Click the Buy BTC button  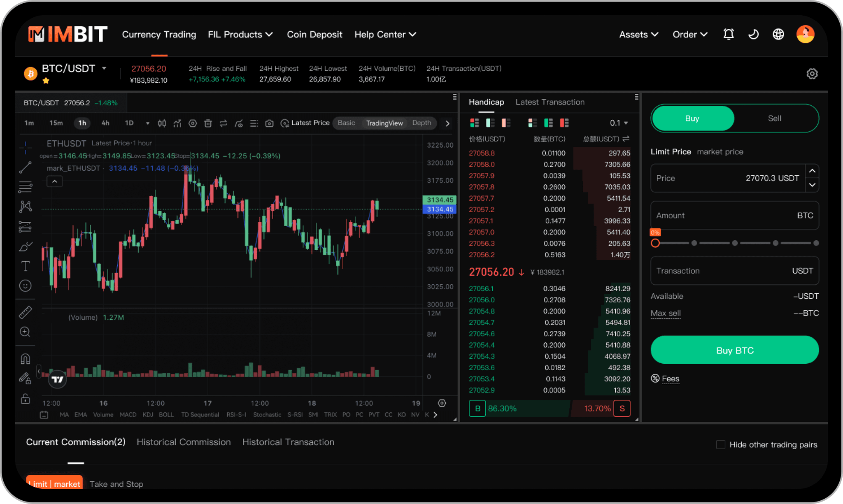(x=735, y=350)
